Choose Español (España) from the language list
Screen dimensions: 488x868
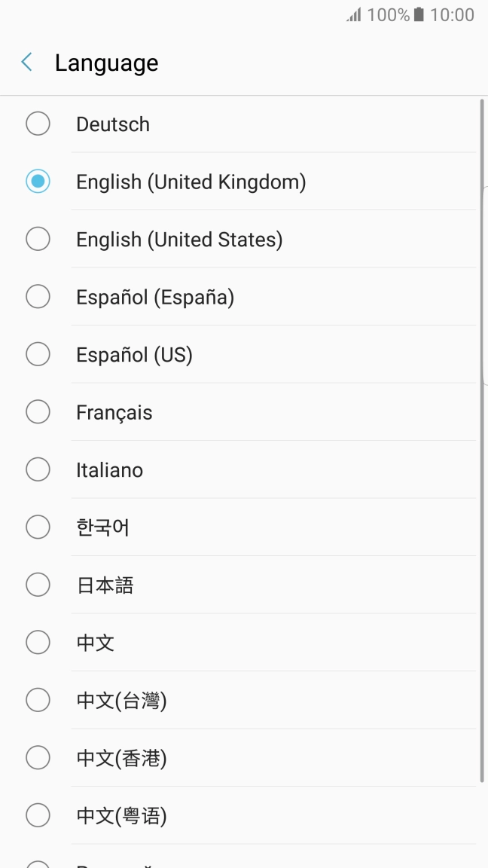tap(38, 296)
